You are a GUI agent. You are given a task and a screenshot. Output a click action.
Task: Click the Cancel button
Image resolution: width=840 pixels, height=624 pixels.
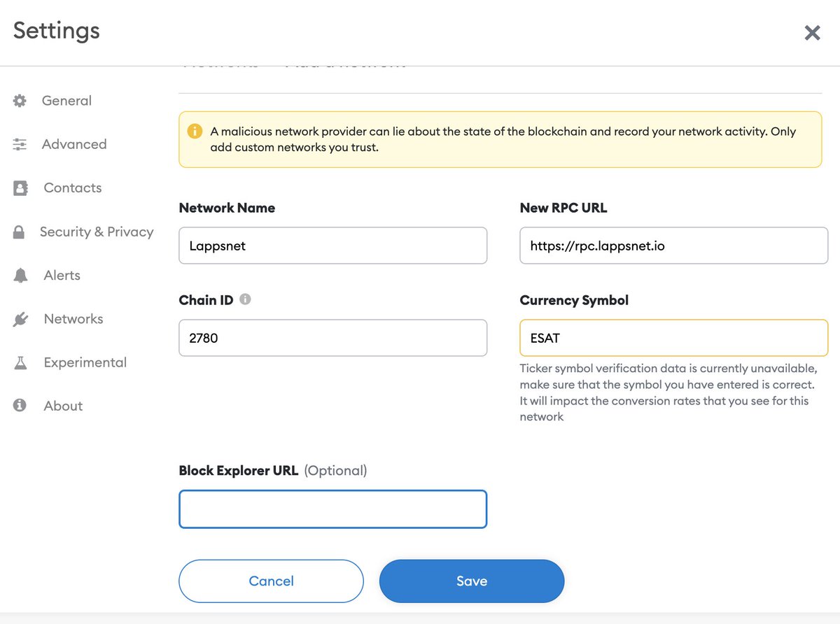pos(272,581)
